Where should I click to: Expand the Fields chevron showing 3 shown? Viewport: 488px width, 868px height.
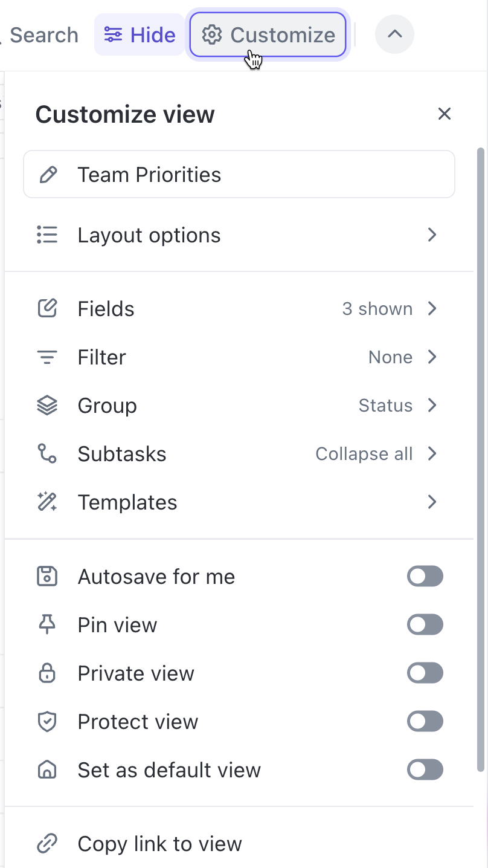[432, 308]
